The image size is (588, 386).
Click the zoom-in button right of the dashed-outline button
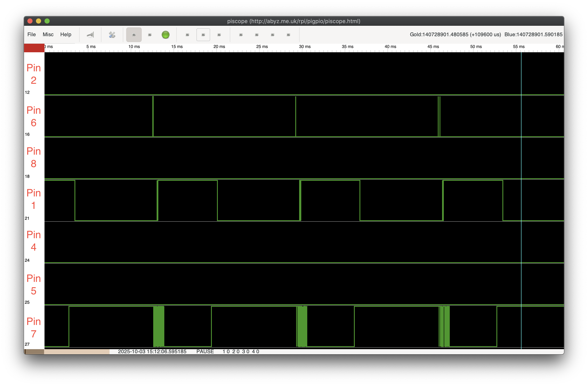(x=219, y=35)
